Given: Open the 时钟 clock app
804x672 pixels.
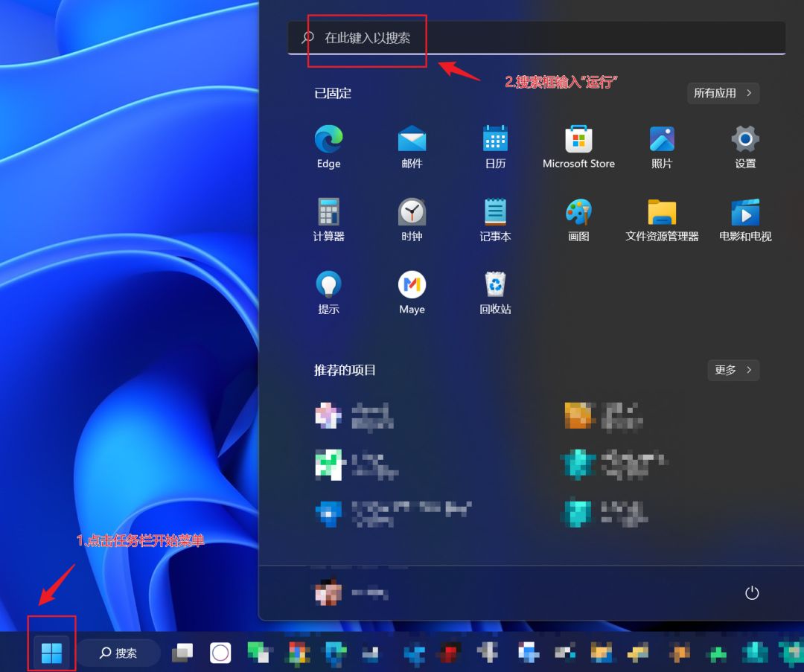Looking at the screenshot, I should click(x=412, y=212).
